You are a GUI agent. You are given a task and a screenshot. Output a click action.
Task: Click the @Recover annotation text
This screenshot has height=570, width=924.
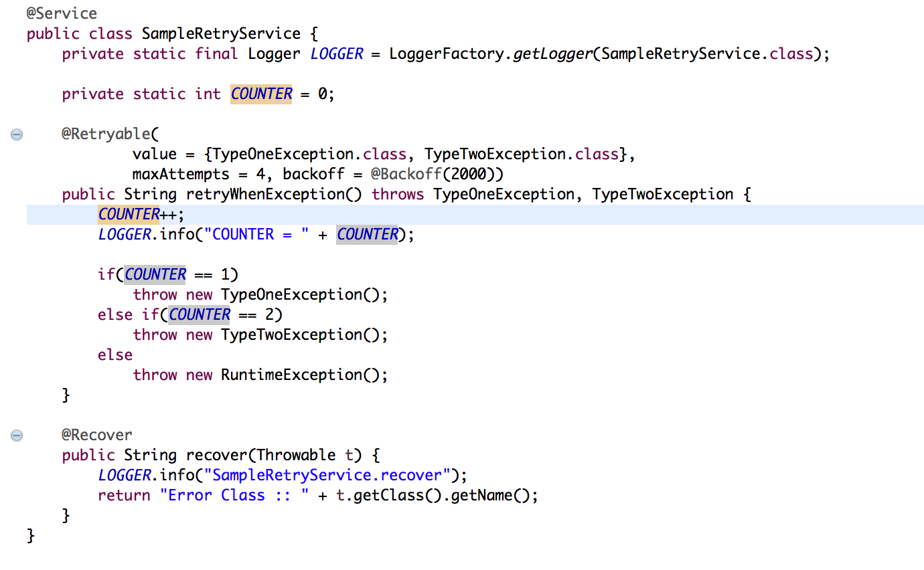point(97,435)
